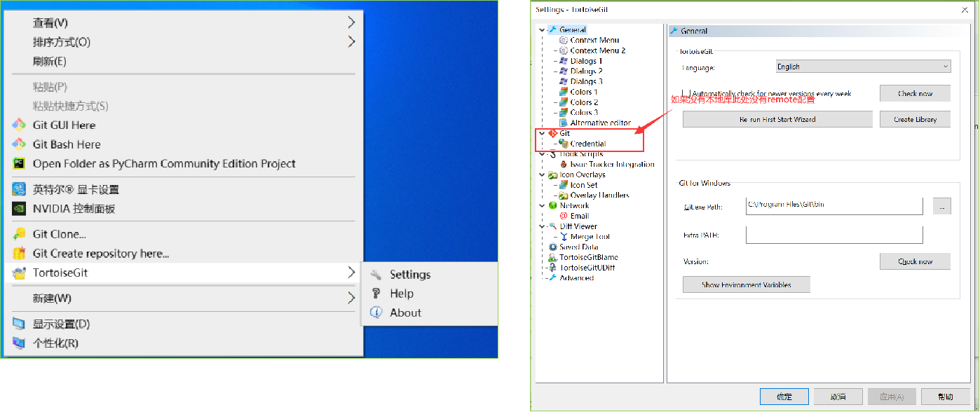Open the NVIDIA control panel entry
The width and height of the screenshot is (980, 412).
coord(74,209)
